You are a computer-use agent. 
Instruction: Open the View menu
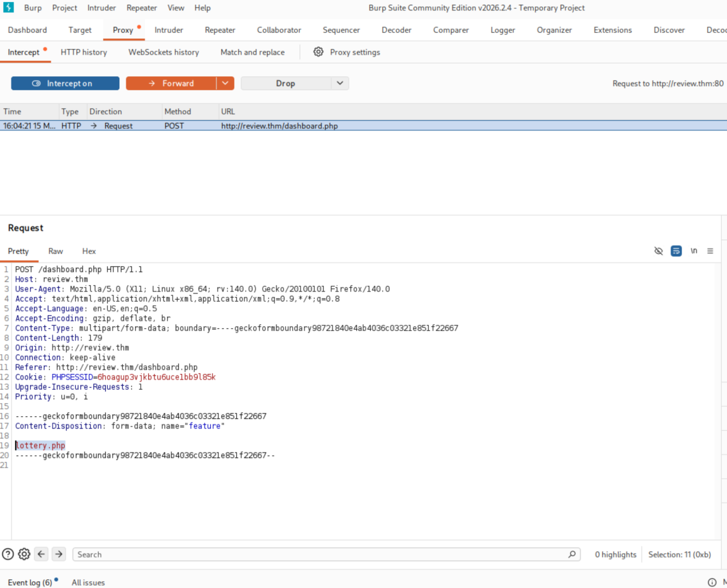pyautogui.click(x=176, y=8)
